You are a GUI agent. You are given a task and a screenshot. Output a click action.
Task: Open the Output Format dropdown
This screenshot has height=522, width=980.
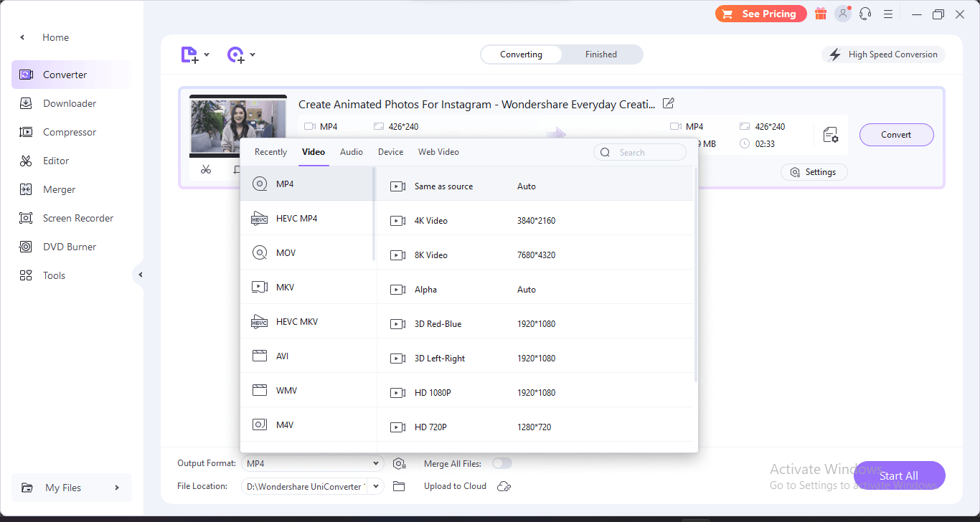[x=375, y=463]
